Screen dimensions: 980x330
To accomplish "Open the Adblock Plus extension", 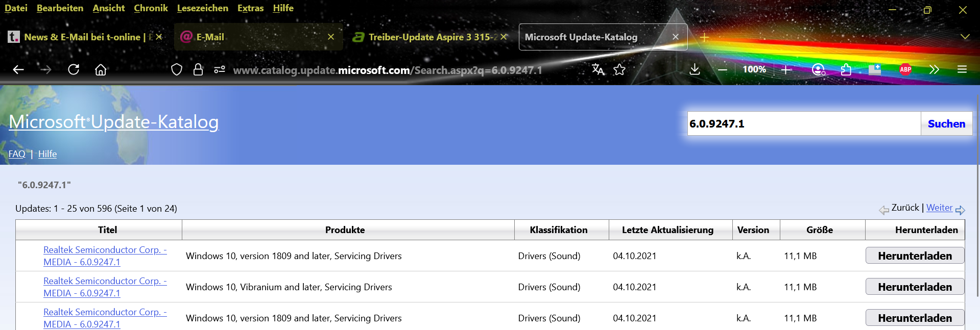I will tap(905, 69).
